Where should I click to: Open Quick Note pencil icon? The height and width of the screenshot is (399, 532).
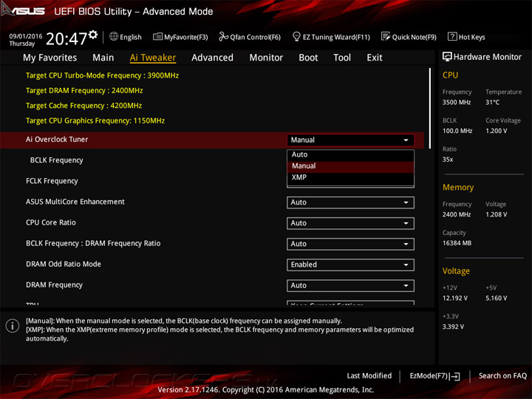(x=386, y=36)
